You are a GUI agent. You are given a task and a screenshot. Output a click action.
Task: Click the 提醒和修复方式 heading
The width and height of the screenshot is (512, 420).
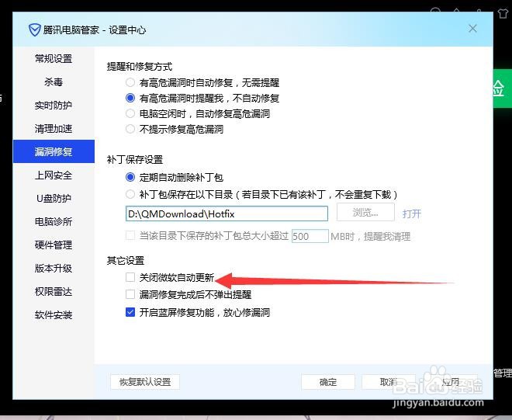(140, 67)
